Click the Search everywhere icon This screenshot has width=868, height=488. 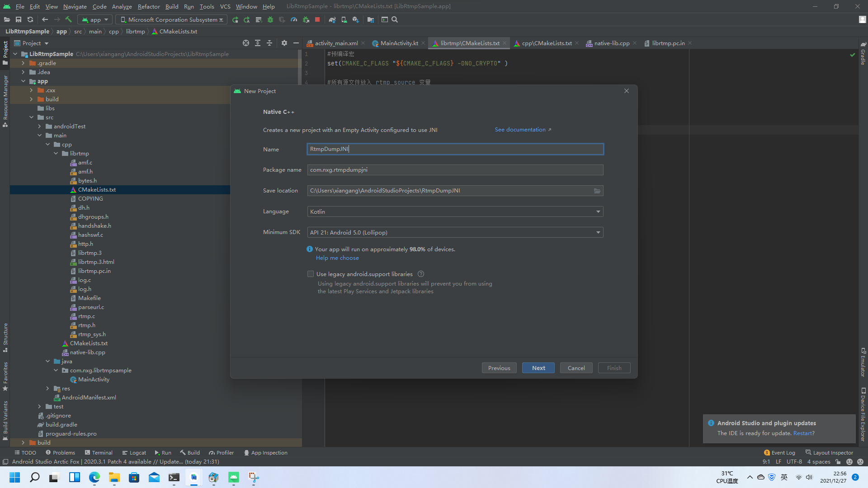click(394, 20)
